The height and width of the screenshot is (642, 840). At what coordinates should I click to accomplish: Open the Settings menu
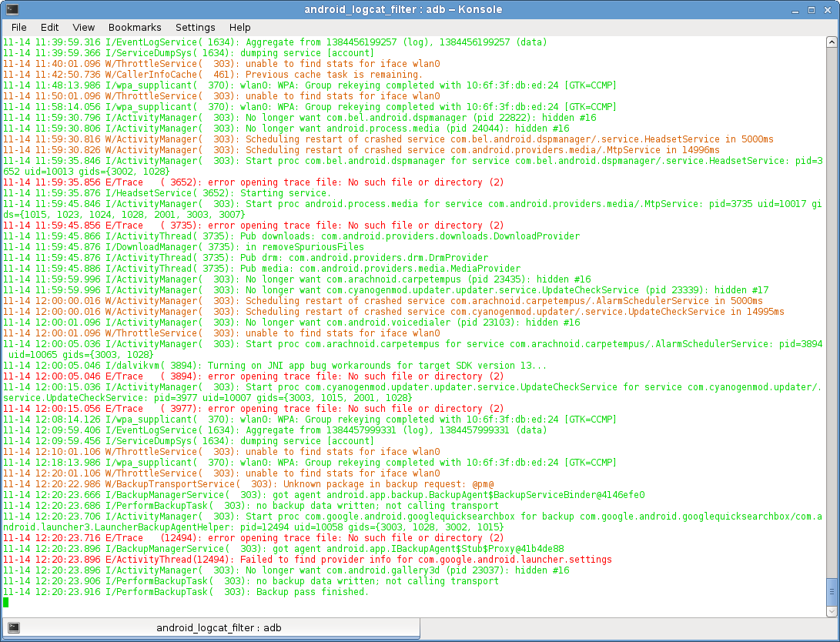195,27
